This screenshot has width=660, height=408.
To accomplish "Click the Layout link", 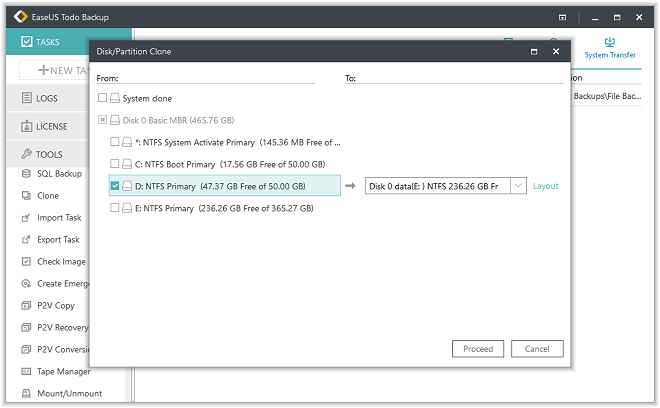I will coord(545,186).
